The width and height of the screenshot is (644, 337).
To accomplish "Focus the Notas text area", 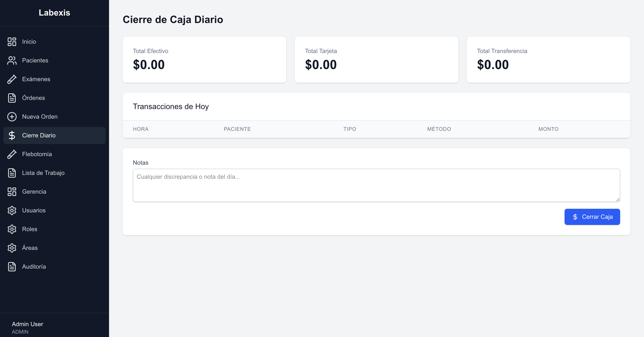I will click(376, 185).
